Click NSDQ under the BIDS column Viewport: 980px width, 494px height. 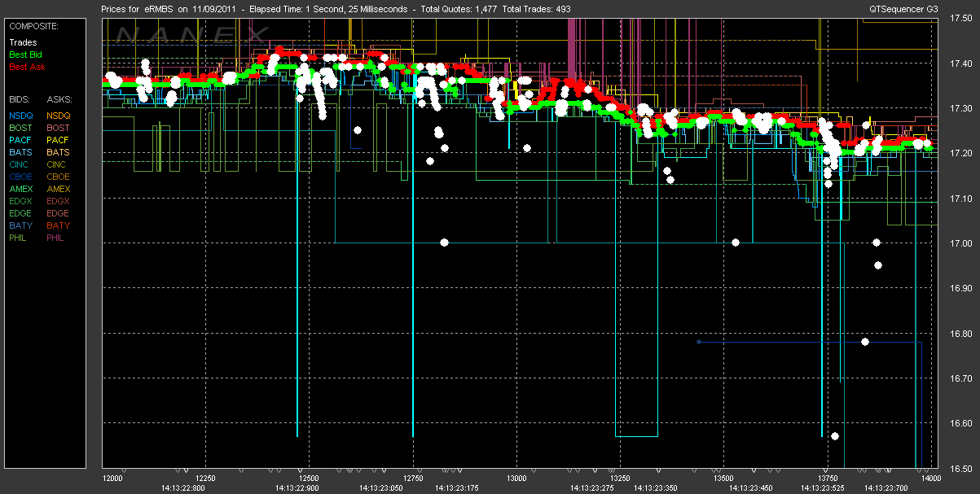[x=22, y=116]
